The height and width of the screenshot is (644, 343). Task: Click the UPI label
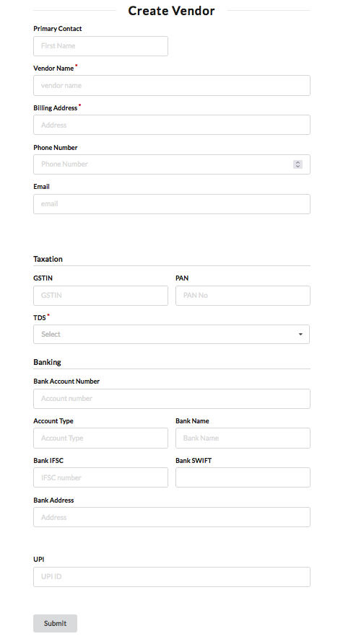tap(39, 560)
